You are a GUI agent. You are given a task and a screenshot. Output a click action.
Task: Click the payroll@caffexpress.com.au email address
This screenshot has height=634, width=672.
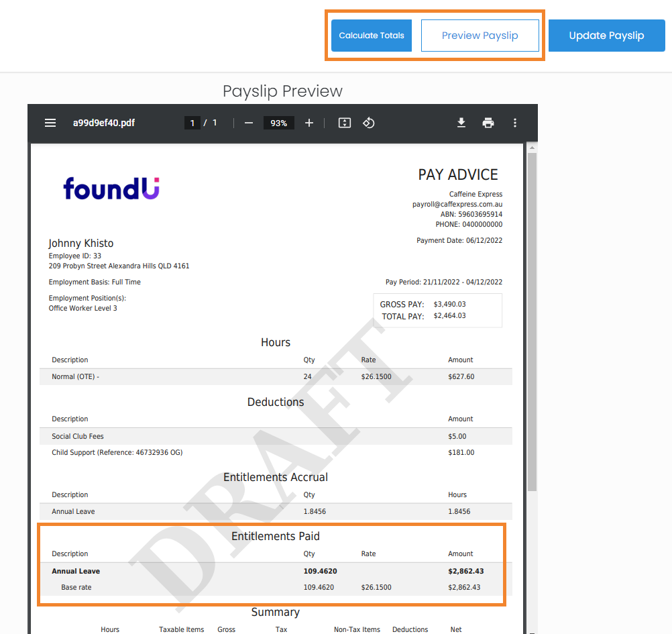[x=457, y=204]
